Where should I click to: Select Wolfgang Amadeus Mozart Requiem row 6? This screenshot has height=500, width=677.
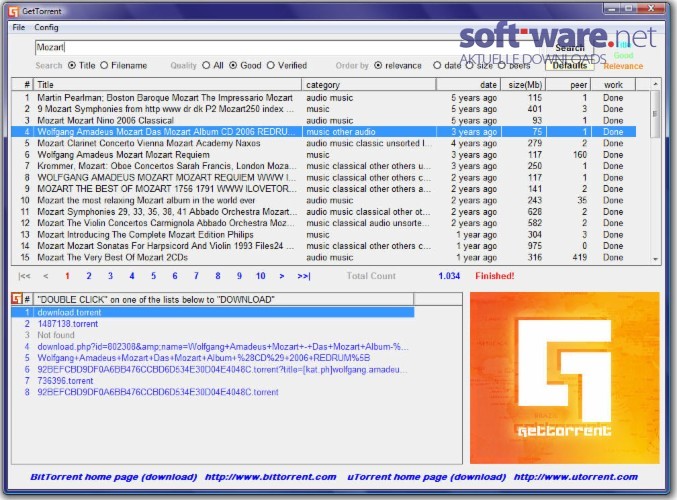point(324,155)
